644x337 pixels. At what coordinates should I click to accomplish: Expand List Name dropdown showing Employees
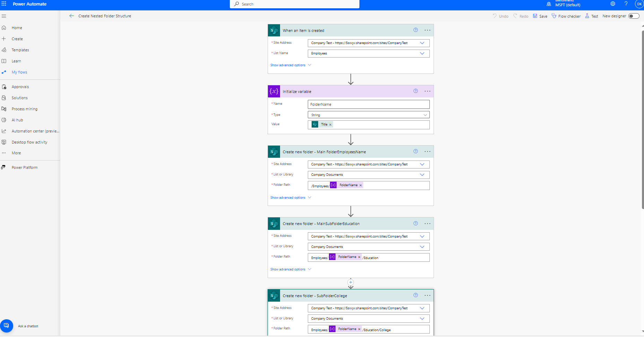click(x=422, y=53)
